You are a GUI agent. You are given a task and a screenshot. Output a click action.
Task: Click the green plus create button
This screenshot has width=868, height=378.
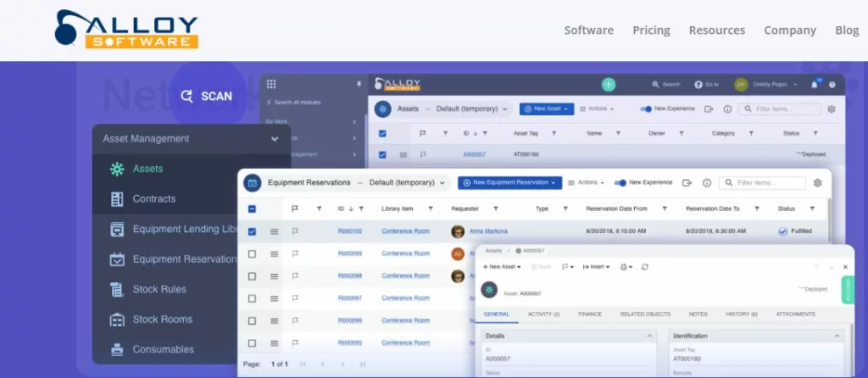coord(609,84)
